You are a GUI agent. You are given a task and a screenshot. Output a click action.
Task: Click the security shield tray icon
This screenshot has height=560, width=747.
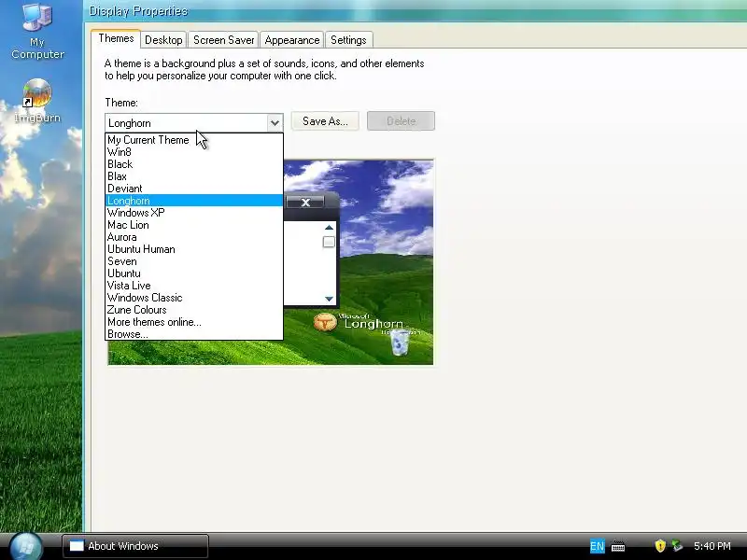[660, 546]
